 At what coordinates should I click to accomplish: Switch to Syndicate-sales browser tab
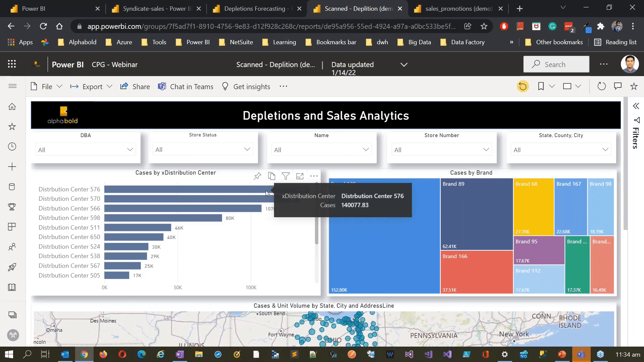click(x=156, y=9)
